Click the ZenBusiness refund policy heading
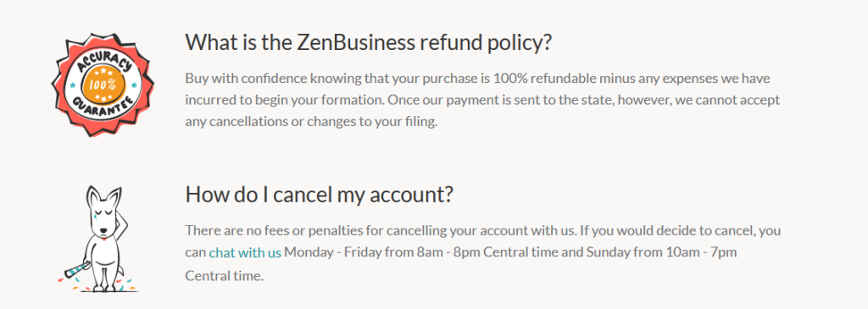 coord(369,42)
